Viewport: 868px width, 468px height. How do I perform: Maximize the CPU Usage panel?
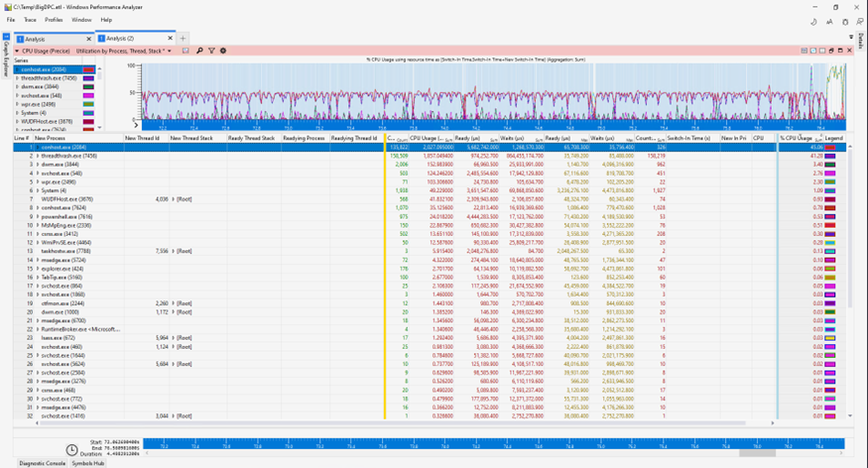pyautogui.click(x=840, y=51)
